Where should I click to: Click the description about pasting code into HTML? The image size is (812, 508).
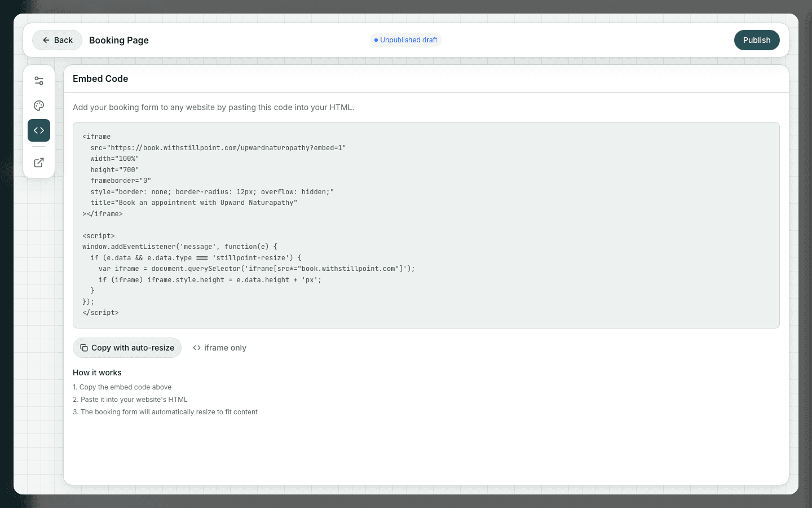[214, 107]
